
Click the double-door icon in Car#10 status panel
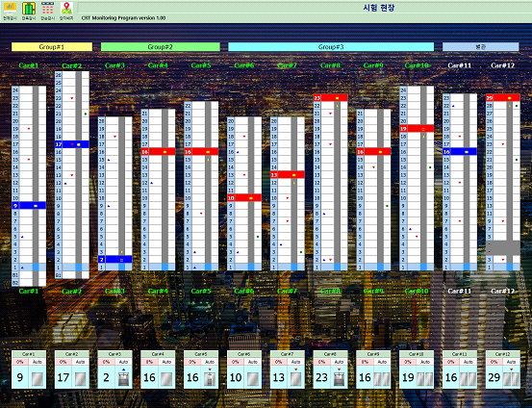tap(425, 379)
